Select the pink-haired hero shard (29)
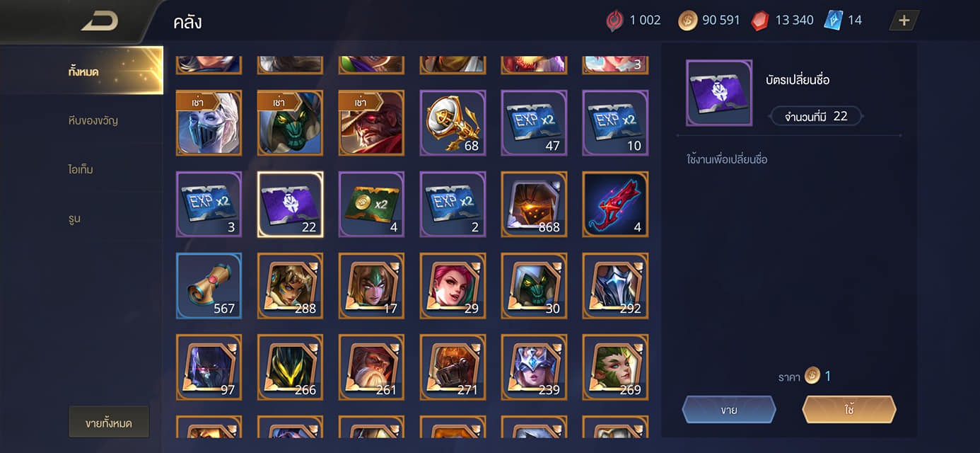 pyautogui.click(x=453, y=285)
